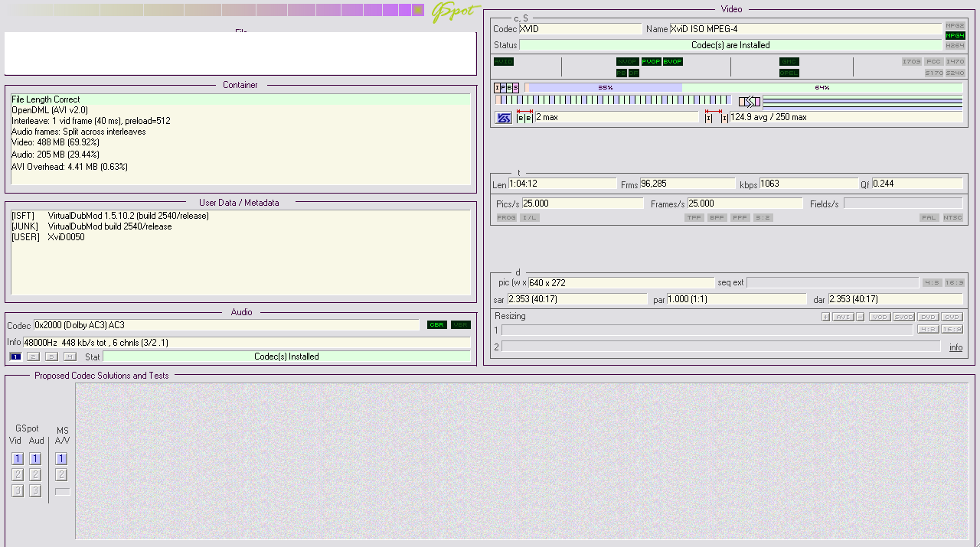Image resolution: width=980 pixels, height=547 pixels.
Task: Click the 64% frame distribution bar segment
Action: tap(822, 88)
